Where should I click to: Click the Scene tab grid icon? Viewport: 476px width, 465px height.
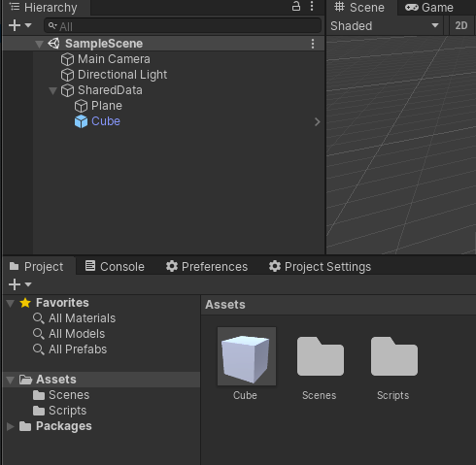339,7
